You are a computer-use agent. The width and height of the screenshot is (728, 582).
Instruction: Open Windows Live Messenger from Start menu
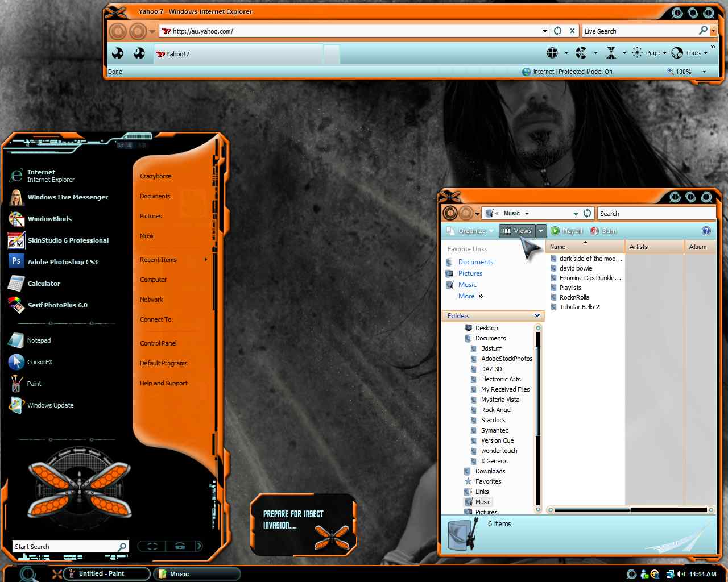(x=68, y=197)
